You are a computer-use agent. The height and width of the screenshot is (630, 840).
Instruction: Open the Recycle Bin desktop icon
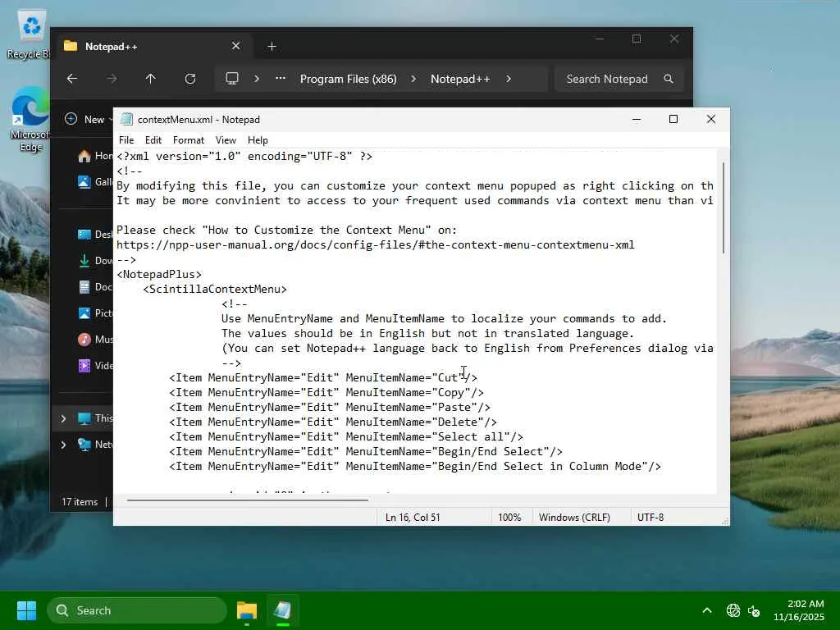point(30,34)
